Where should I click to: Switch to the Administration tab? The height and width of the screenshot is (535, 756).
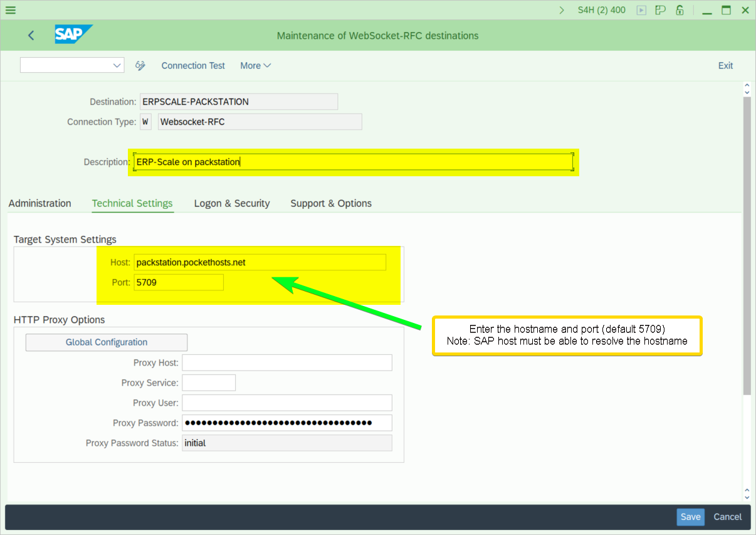tap(39, 203)
